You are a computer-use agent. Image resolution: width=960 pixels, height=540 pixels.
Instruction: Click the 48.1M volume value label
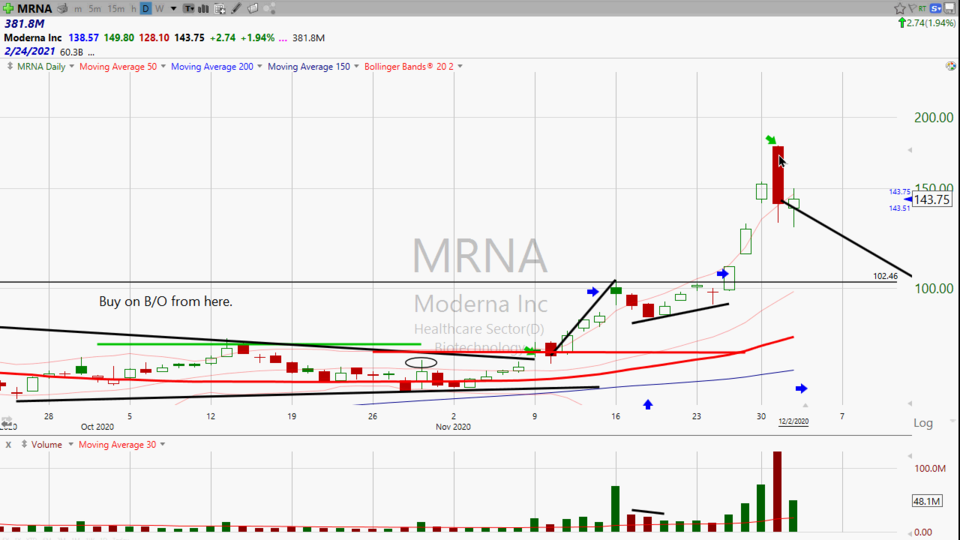coord(927,501)
